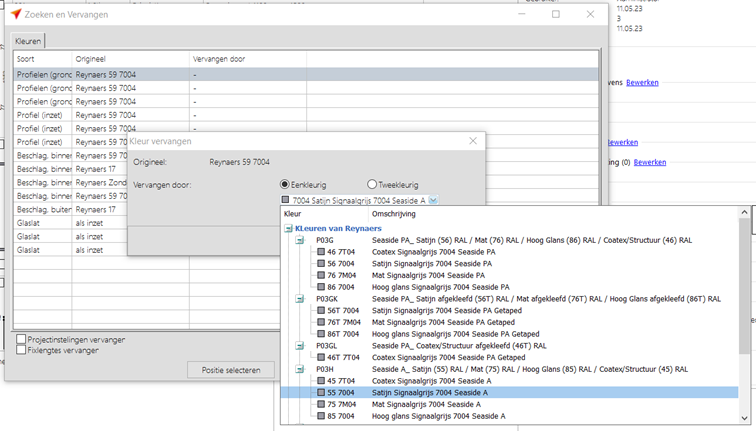Open the color combo box dropdown arrow
Viewport: 756px width, 431px height.
click(x=433, y=200)
